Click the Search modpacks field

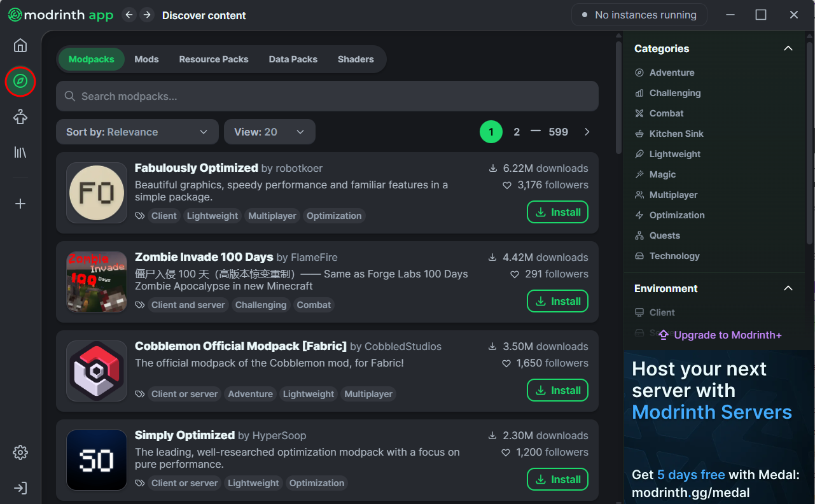point(327,96)
